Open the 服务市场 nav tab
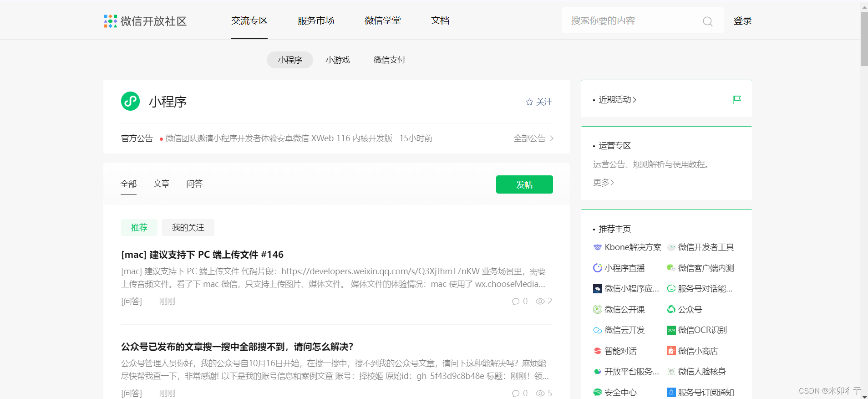 316,21
